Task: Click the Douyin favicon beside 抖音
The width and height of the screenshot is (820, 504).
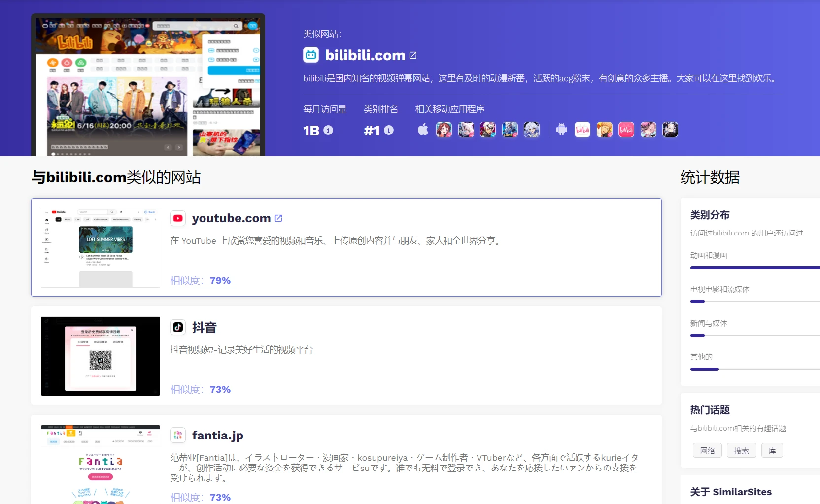Action: [x=178, y=327]
